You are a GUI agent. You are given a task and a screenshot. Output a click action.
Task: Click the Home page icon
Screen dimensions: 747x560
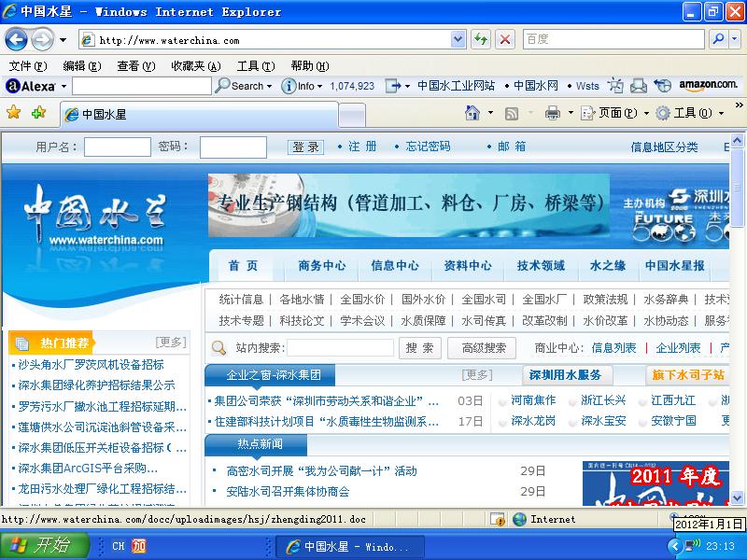click(x=472, y=113)
